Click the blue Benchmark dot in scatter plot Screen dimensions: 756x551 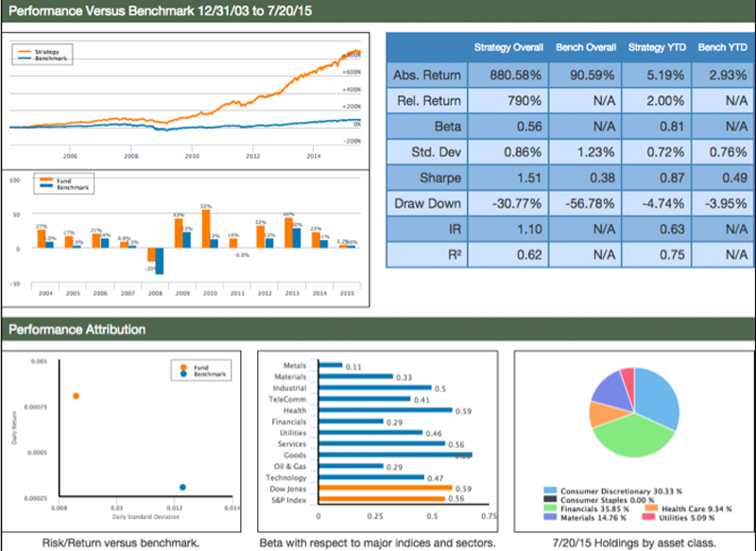tap(182, 487)
